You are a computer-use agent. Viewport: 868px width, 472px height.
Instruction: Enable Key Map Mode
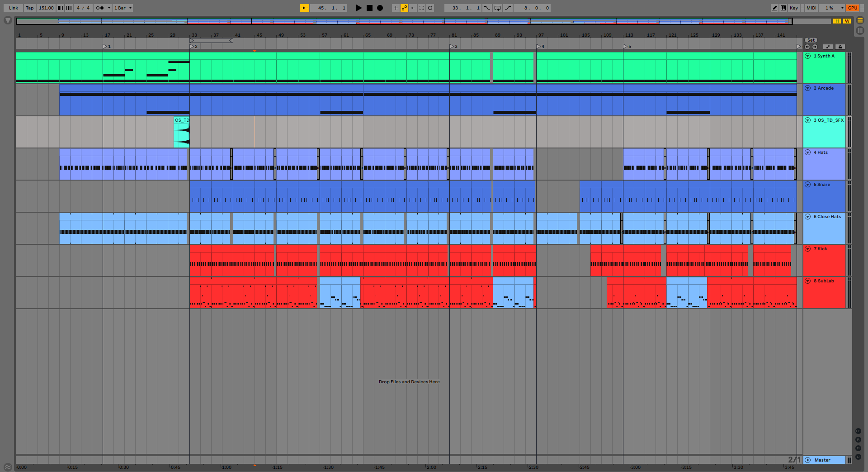(x=793, y=8)
